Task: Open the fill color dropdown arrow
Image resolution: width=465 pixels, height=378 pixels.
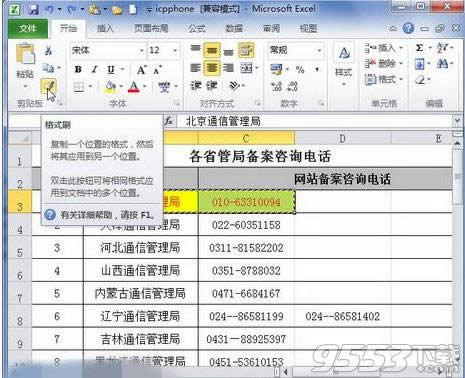Action: pyautogui.click(x=121, y=87)
